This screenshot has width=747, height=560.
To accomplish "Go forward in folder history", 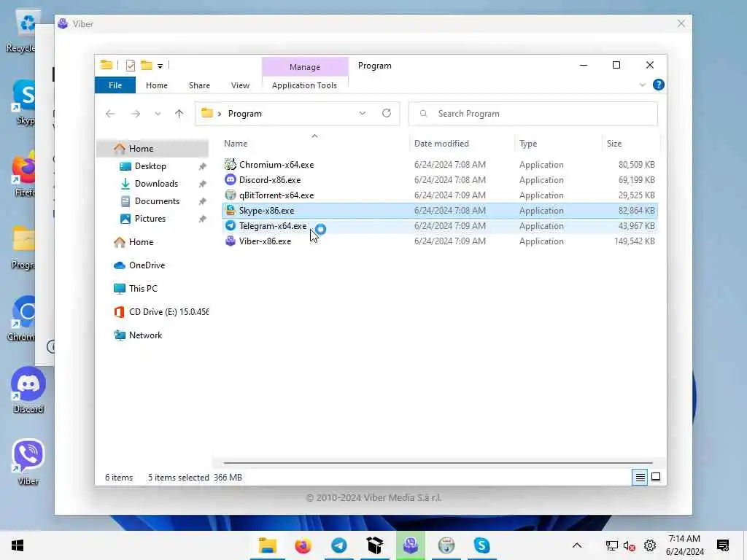I will (136, 113).
